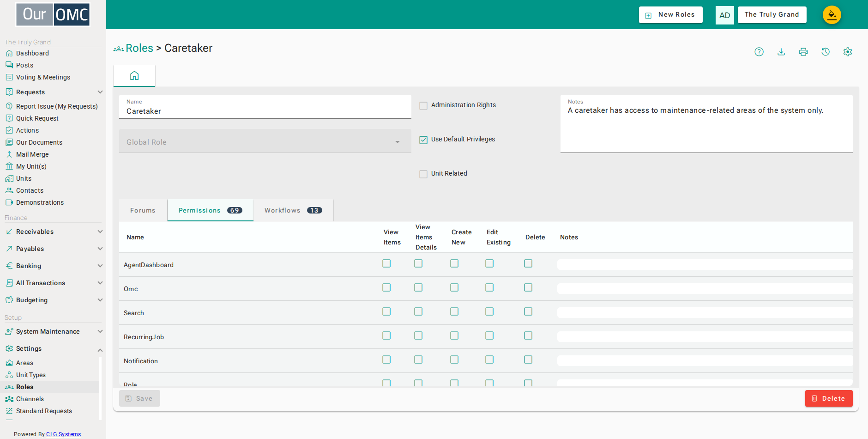This screenshot has height=439, width=868.
Task: Expand the Banking section chevron
Action: (100, 266)
